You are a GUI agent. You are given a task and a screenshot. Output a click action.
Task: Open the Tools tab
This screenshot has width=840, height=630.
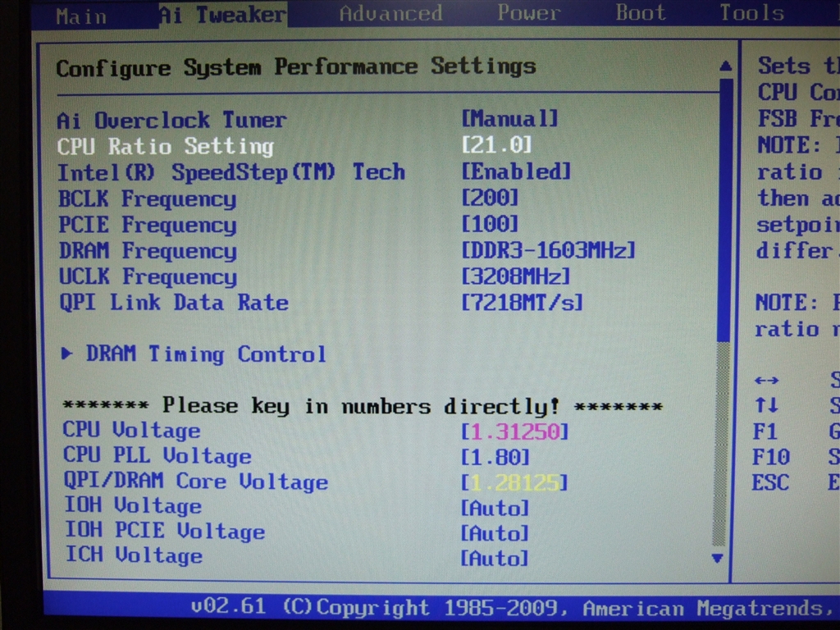click(751, 12)
